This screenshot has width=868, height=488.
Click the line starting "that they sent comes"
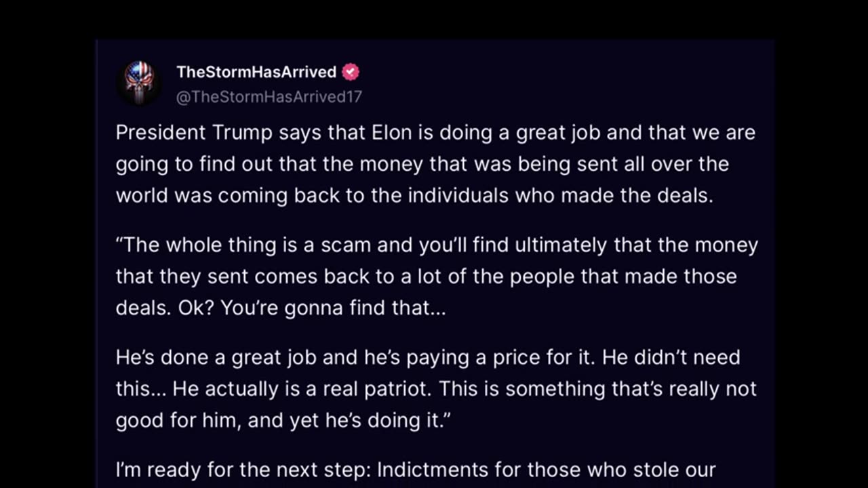426,277
